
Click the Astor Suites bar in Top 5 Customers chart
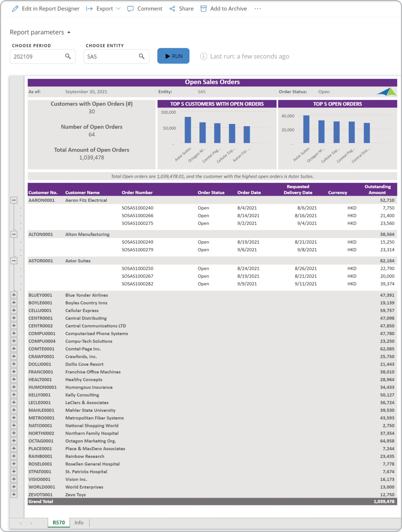pos(188,130)
